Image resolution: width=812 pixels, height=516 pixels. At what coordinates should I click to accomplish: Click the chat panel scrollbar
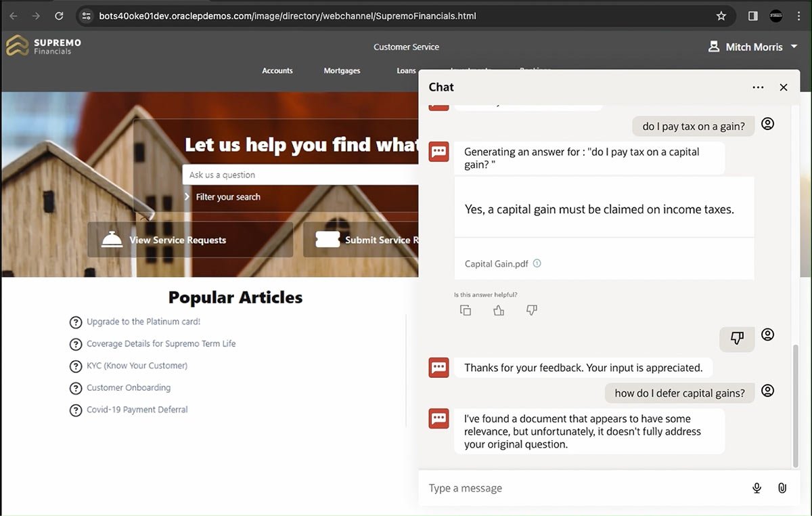click(x=795, y=405)
